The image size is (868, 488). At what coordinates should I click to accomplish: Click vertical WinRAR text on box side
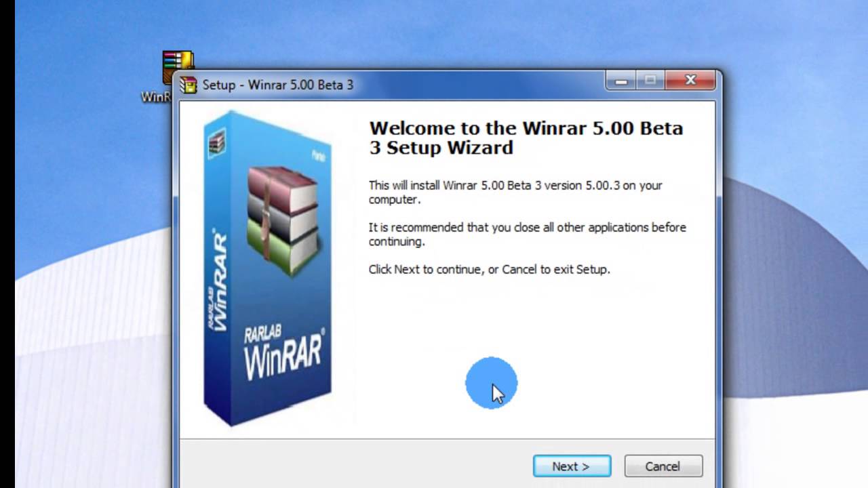click(219, 283)
